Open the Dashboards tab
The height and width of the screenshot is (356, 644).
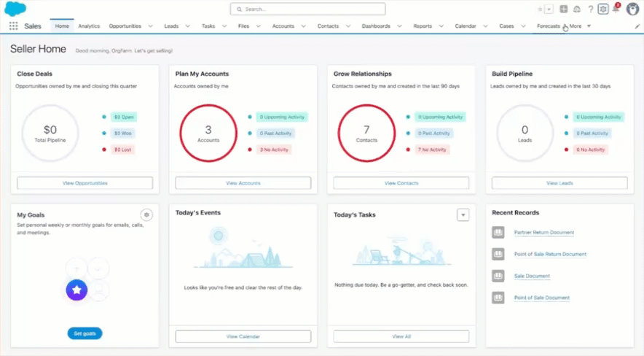(x=376, y=26)
